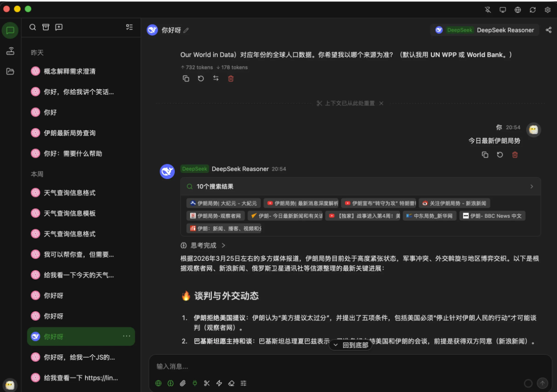Clear context using the scissors icon

click(x=206, y=383)
